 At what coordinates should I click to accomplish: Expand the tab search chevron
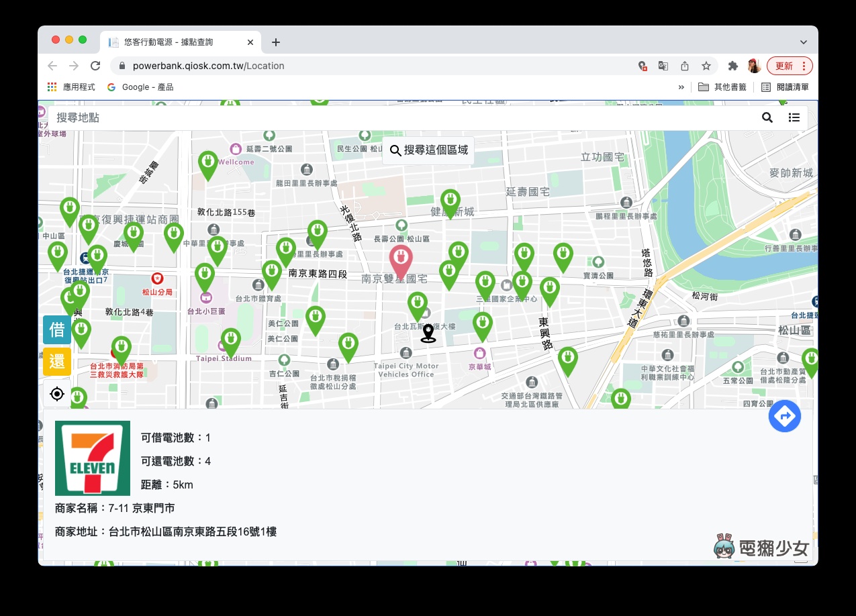[x=804, y=42]
